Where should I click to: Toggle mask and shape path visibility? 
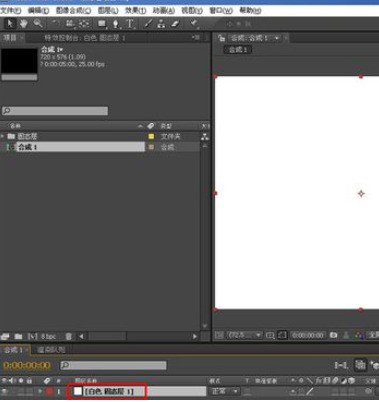pos(282,335)
